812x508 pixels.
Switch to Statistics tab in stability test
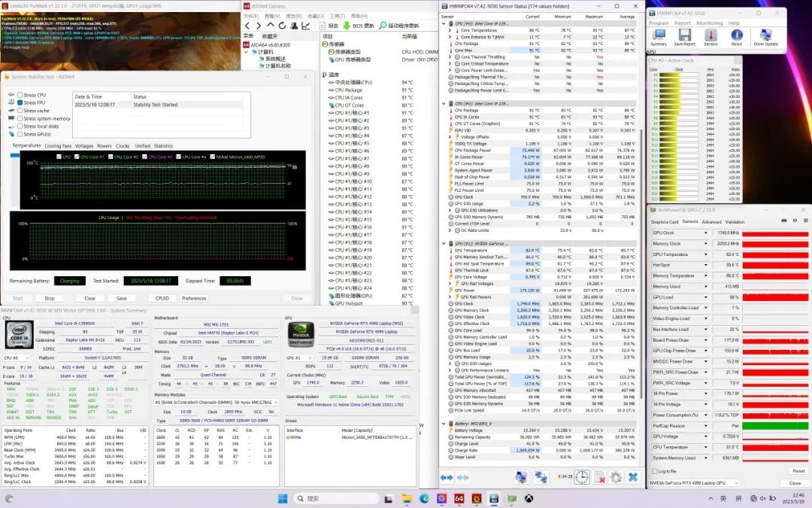163,146
